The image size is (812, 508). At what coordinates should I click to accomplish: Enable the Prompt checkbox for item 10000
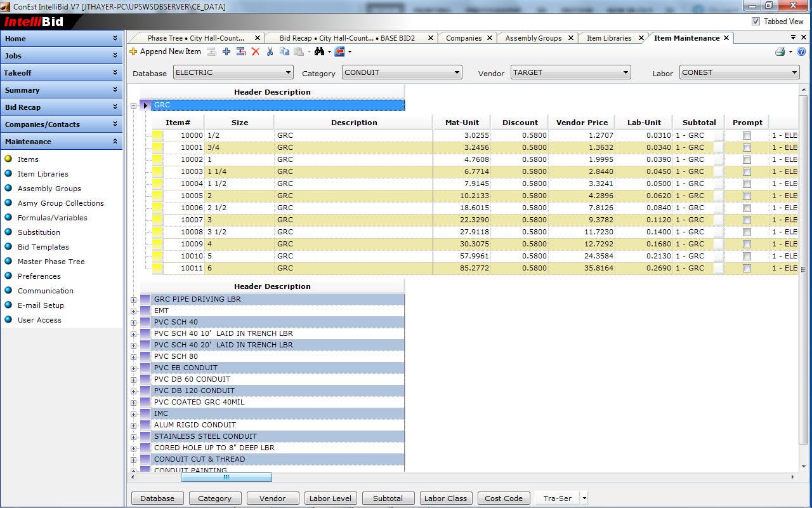pyautogui.click(x=747, y=135)
